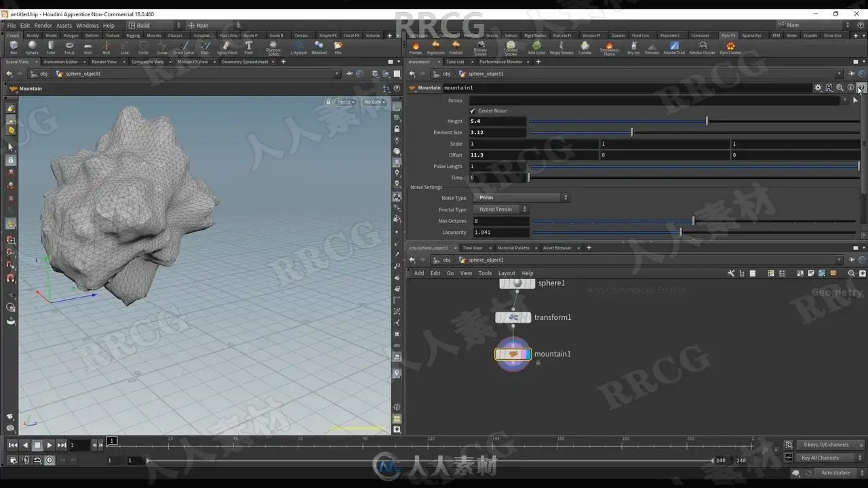Choose the Grid shelf tool
The height and width of the screenshot is (488, 868).
(87, 47)
